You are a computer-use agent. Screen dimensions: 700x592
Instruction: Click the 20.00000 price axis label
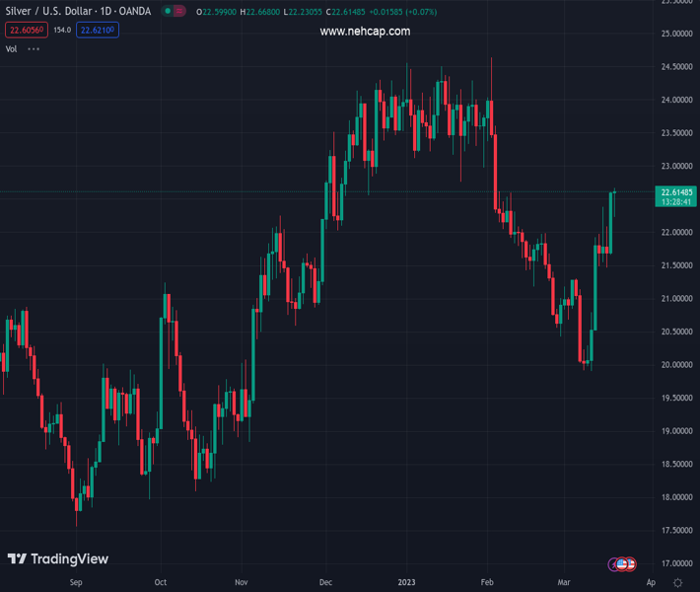pos(676,365)
